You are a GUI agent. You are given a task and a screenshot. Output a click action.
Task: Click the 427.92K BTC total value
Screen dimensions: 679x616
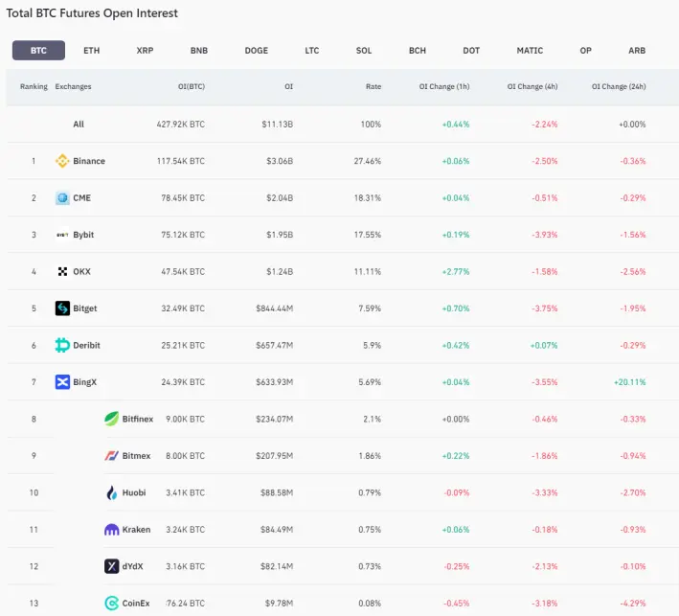click(x=181, y=125)
